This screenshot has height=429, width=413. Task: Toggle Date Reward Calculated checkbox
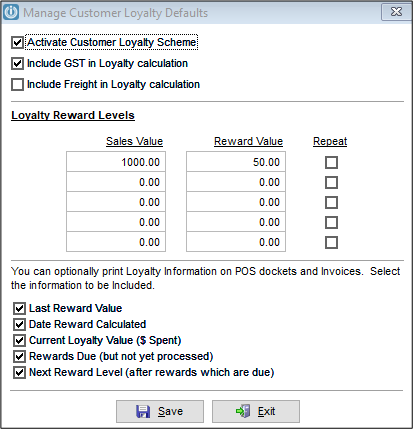click(x=19, y=325)
